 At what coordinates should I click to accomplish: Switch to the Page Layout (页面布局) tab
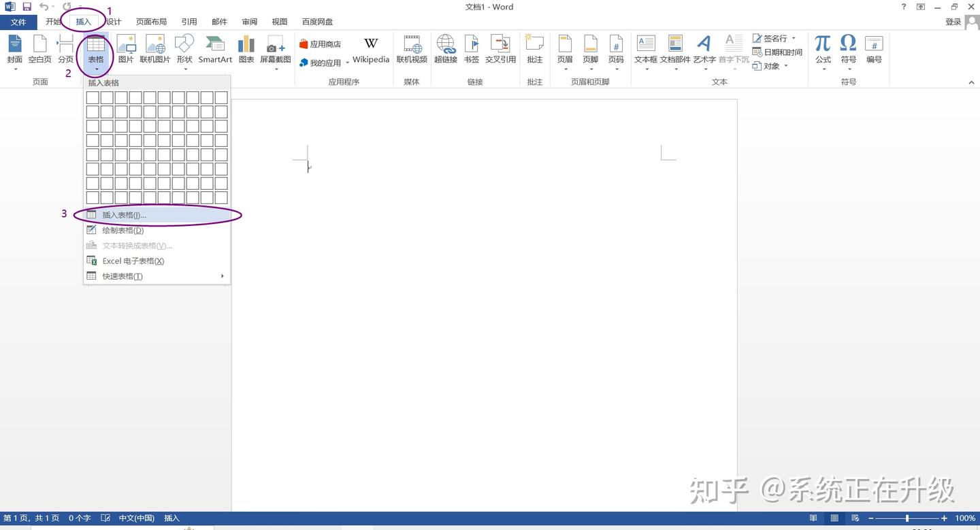click(151, 22)
